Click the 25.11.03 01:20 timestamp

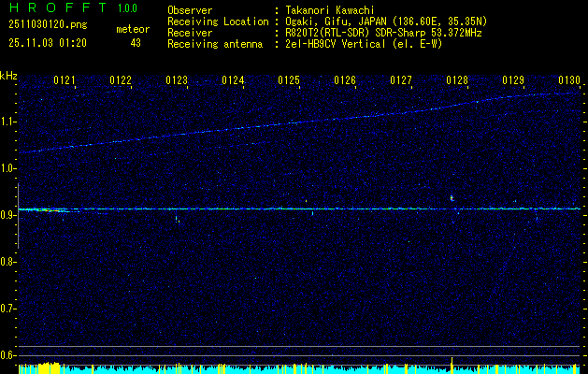[47, 43]
